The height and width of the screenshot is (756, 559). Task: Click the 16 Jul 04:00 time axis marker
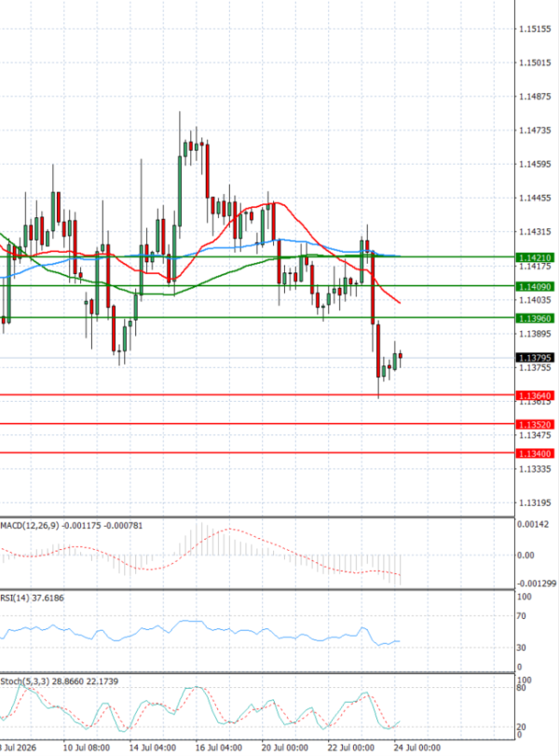coord(219,748)
